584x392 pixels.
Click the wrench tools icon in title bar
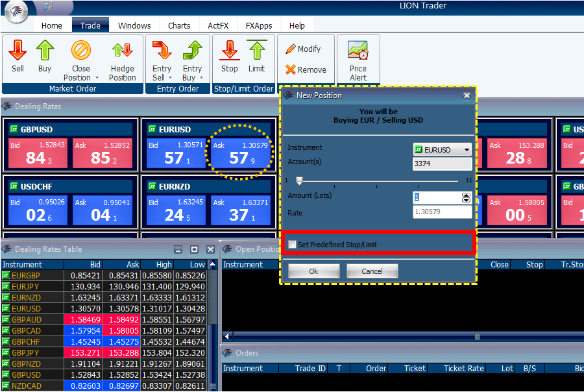pos(48,6)
